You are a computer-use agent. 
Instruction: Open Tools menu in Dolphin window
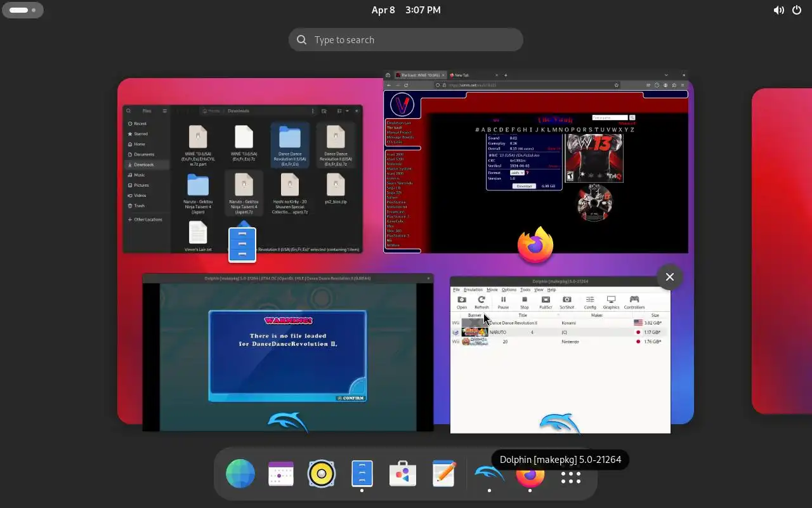525,290
